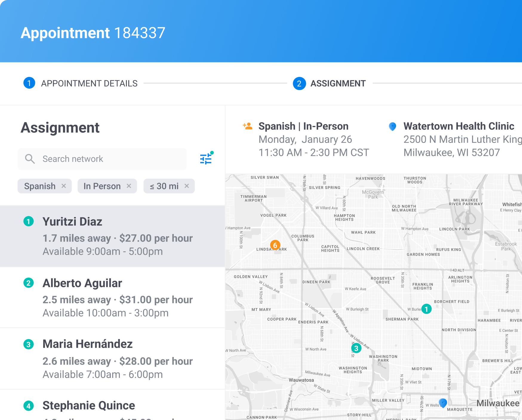This screenshot has width=522, height=420.
Task: Select orange marker 6 near Lindsay Park
Action: pos(275,245)
